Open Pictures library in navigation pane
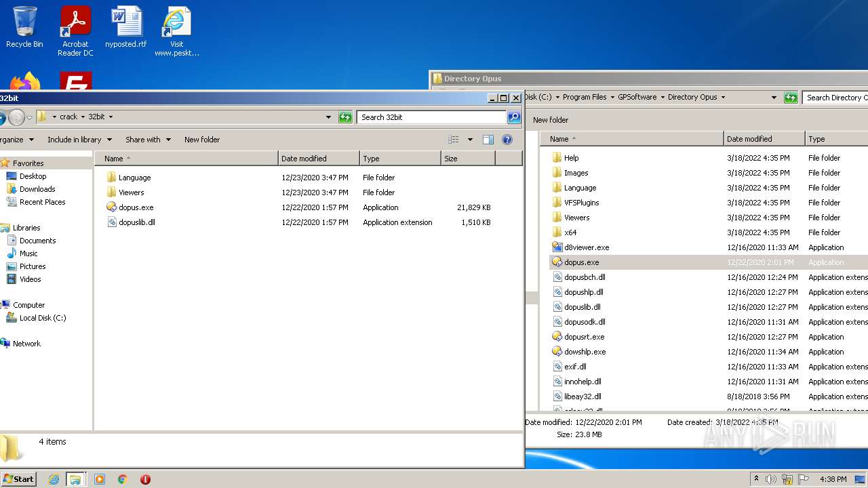The image size is (868, 488). tap(33, 266)
